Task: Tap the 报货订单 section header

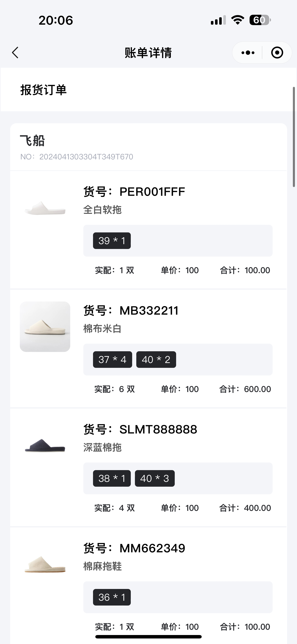Action: [x=44, y=90]
